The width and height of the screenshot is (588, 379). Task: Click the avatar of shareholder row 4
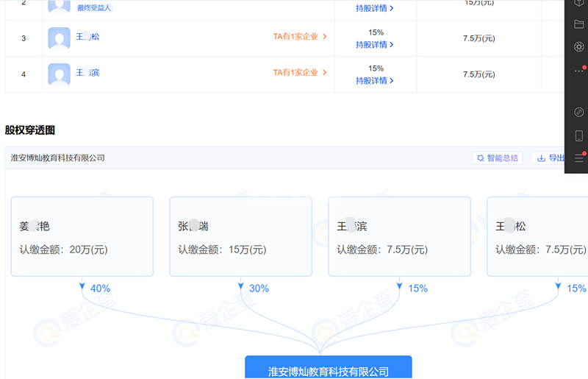pyautogui.click(x=59, y=74)
